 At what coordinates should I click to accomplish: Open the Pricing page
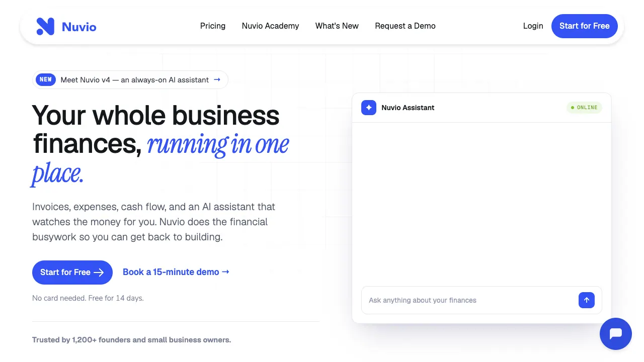pos(213,26)
